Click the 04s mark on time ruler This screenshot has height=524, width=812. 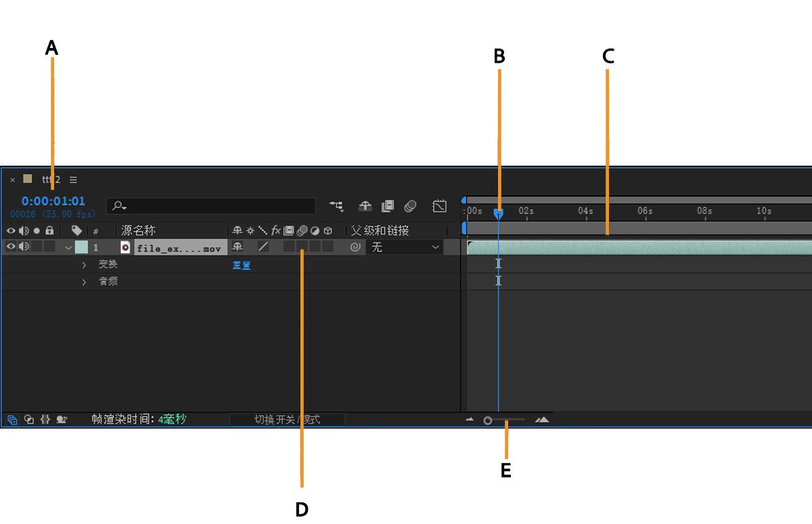tap(585, 210)
